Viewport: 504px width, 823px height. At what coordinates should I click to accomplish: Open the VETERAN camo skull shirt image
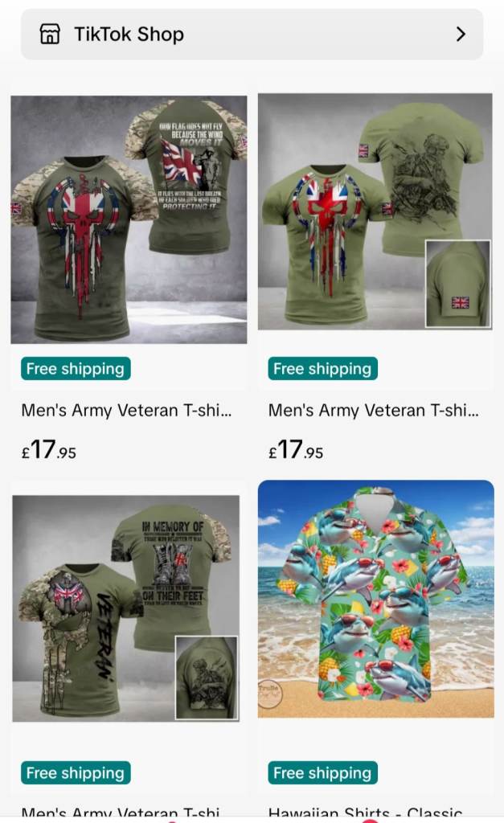(126, 608)
